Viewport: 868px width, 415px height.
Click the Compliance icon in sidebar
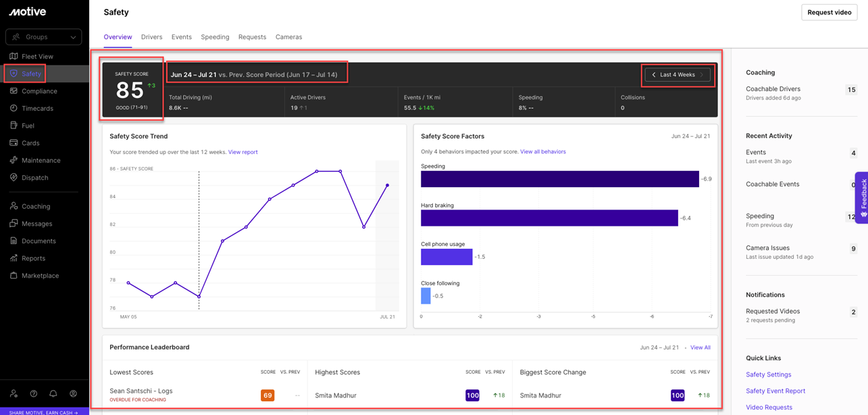coord(14,91)
